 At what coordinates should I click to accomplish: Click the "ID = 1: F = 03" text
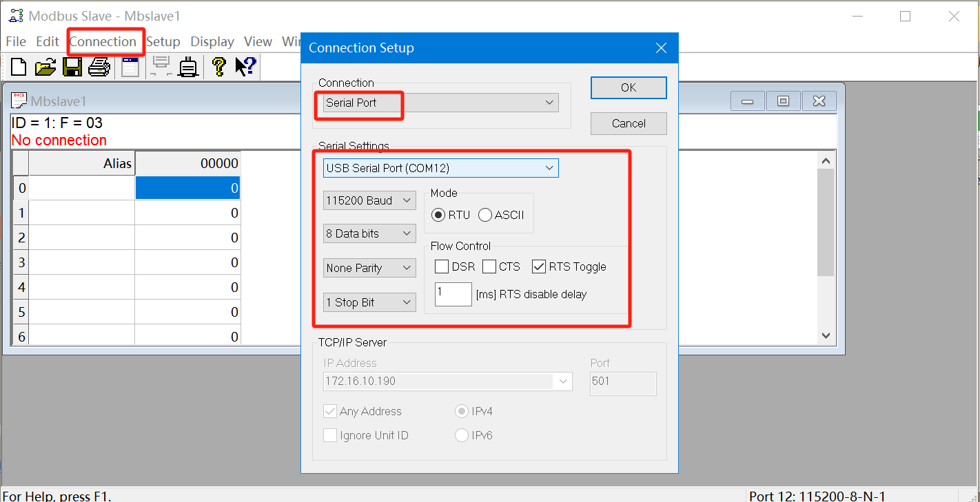pyautogui.click(x=57, y=123)
